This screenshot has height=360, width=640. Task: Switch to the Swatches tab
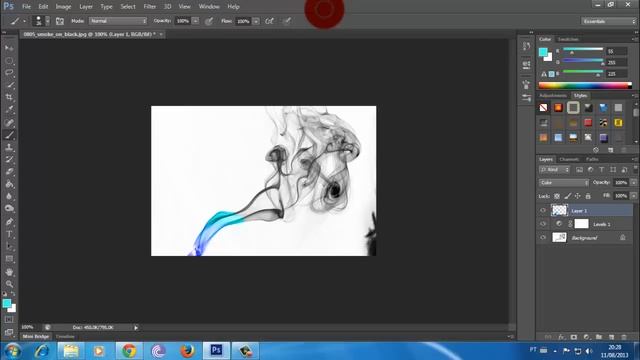point(568,39)
